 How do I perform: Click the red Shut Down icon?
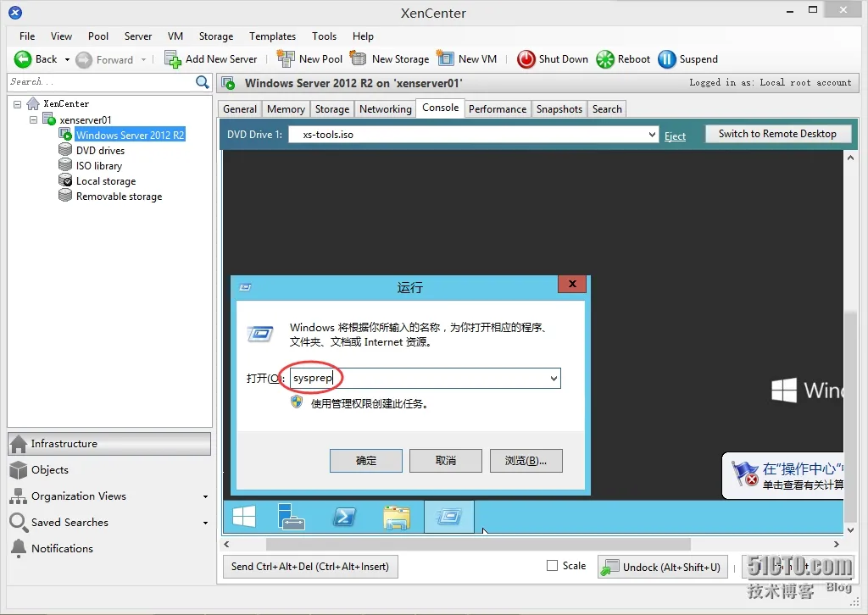[x=526, y=59]
